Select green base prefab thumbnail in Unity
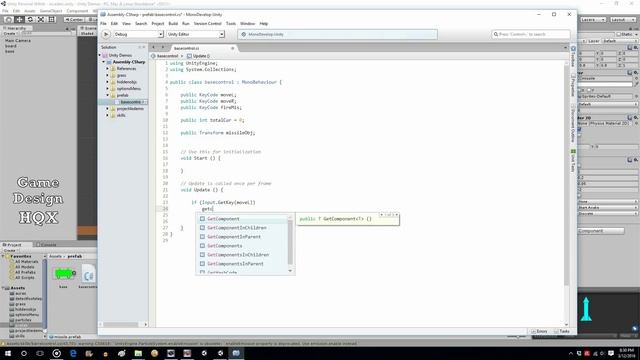640x360 pixels. (64, 273)
